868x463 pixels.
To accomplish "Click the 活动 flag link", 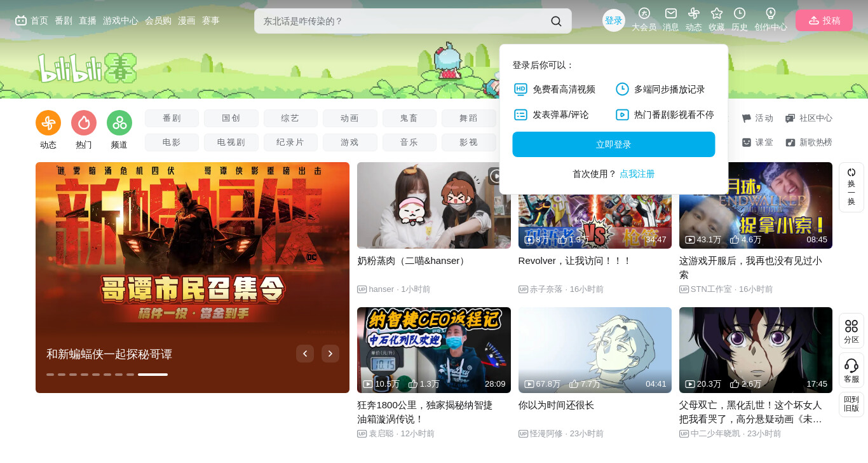I will click(757, 118).
